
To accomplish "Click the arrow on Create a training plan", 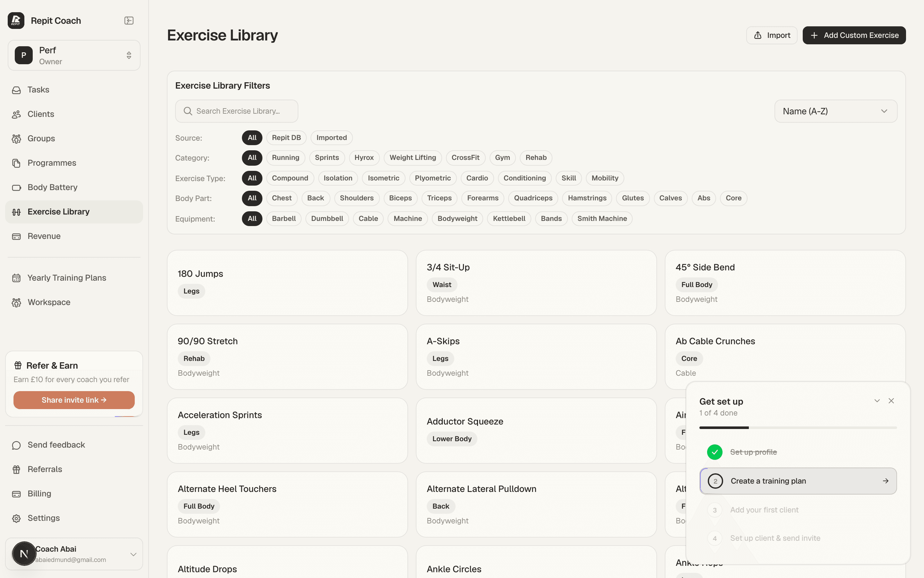I will [x=886, y=481].
